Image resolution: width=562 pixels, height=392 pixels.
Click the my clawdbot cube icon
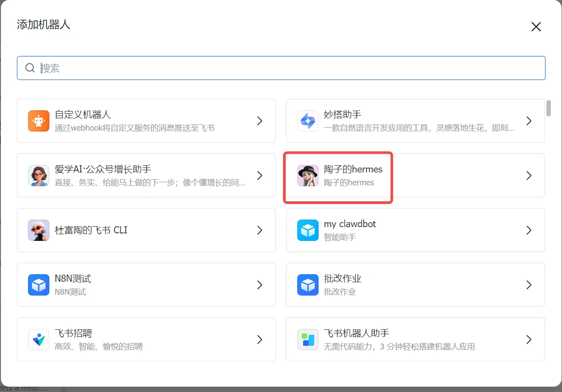pos(308,230)
